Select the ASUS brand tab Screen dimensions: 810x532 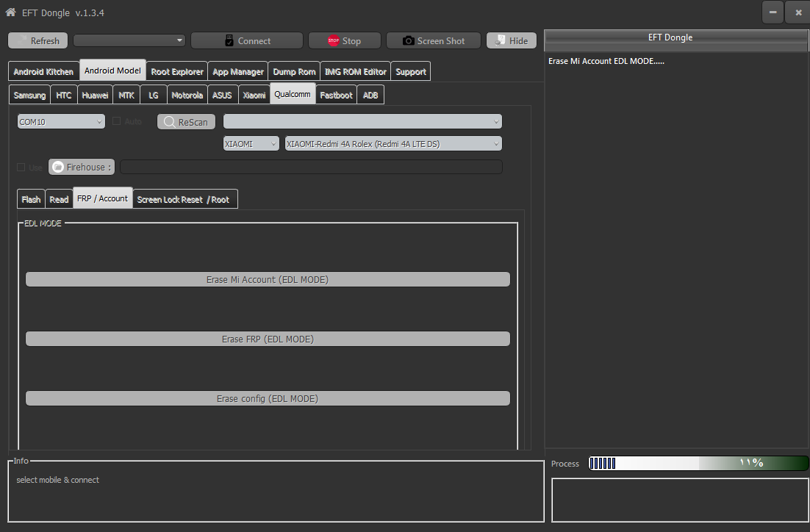(222, 95)
